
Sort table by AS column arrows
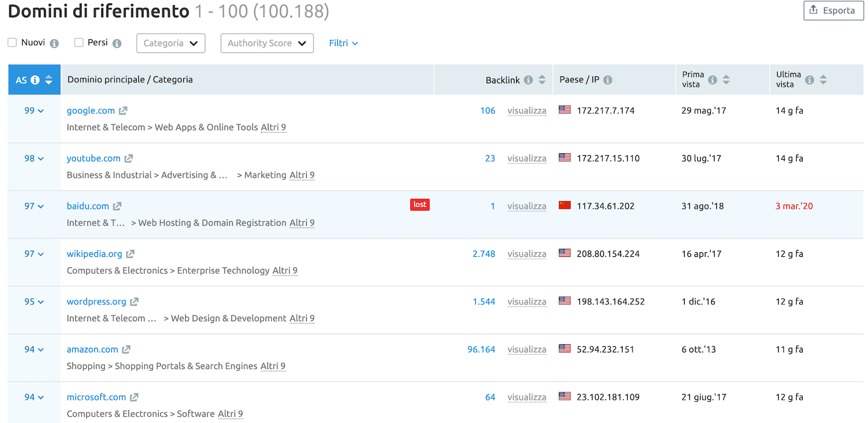point(49,80)
